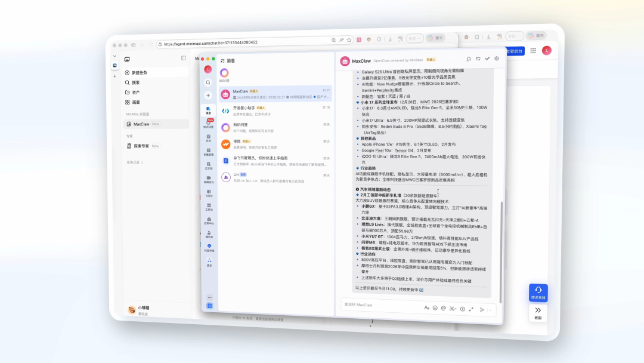Select MaxClaw in MiniMax 实验室 section

(156, 124)
